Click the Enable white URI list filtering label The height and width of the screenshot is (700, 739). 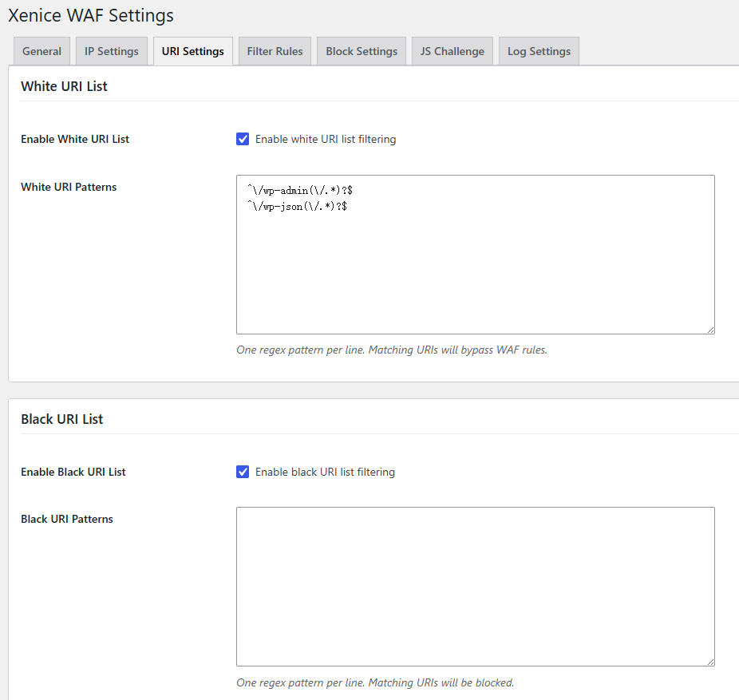pyautogui.click(x=326, y=139)
